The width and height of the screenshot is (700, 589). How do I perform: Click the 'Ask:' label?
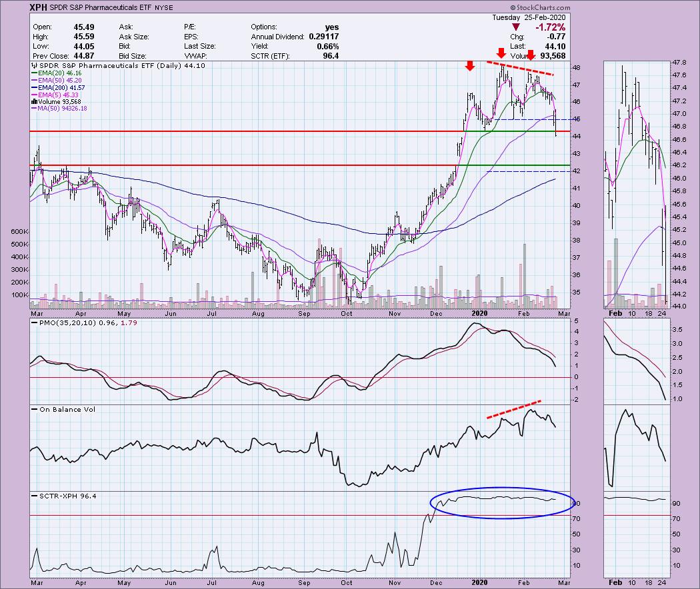tap(126, 27)
